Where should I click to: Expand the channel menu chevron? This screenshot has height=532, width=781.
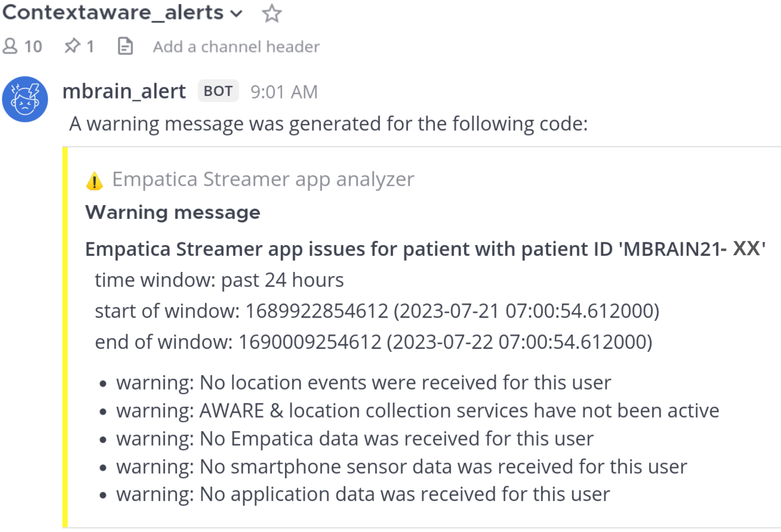236,14
